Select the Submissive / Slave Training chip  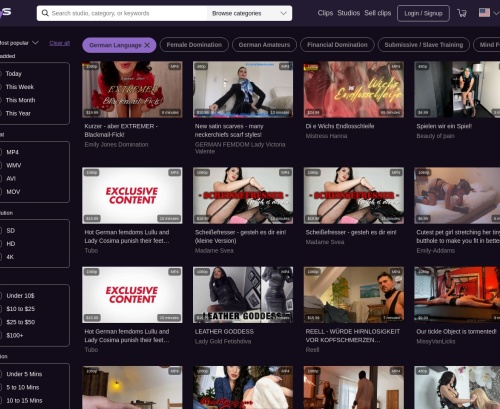coord(424,45)
